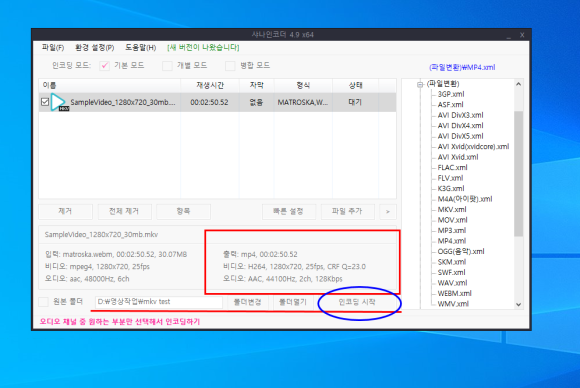Select the AVI DivX3.xml preset
Screen dimensions: 580x388
[x=460, y=115]
